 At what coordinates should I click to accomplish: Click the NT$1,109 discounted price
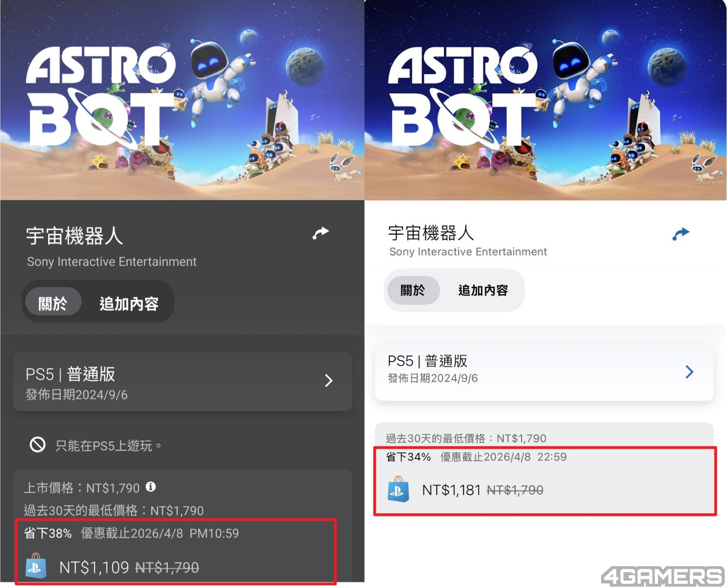pos(94,567)
